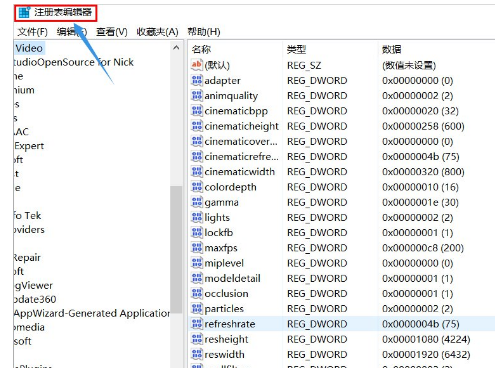Image resolution: width=495 pixels, height=368 pixels.
Task: Select the AppWizard-Generated Application key
Action: click(x=92, y=313)
